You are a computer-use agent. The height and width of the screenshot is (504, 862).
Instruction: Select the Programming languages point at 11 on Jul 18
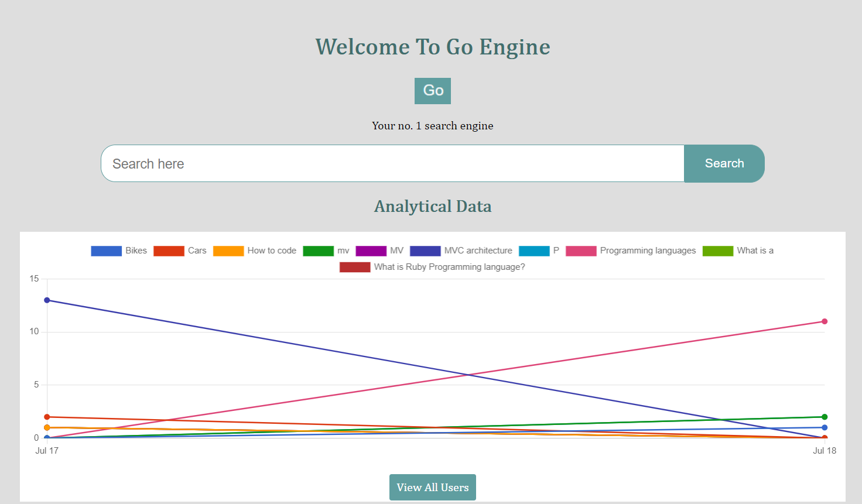click(825, 321)
